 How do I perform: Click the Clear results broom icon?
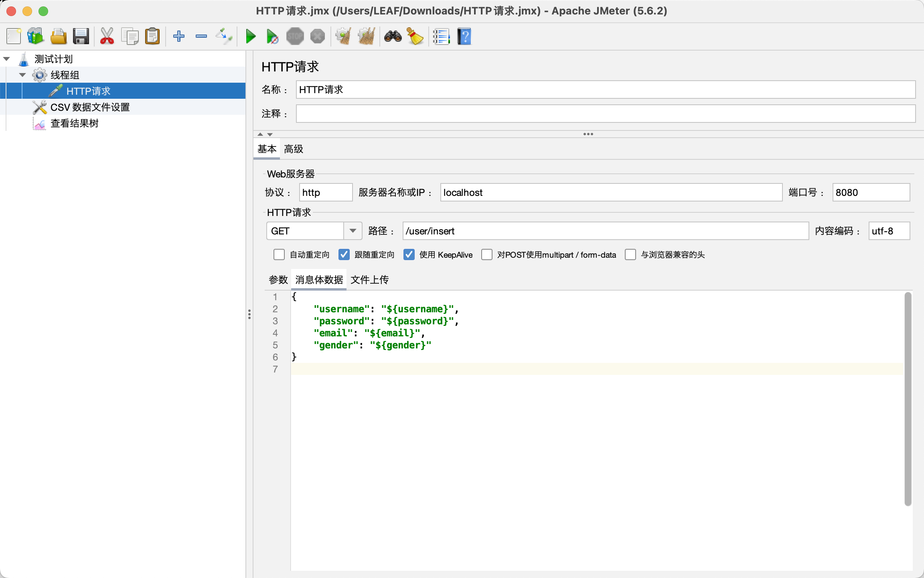click(343, 37)
